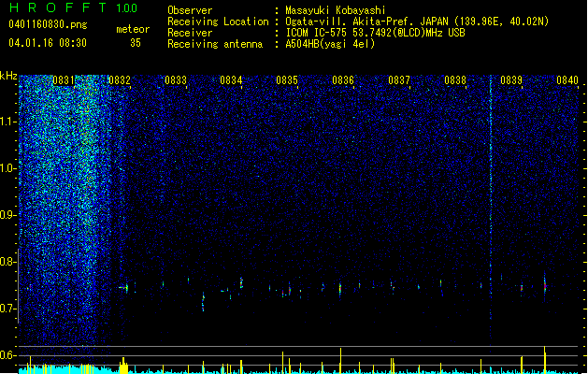Click the 0839 time axis label

tap(511, 80)
